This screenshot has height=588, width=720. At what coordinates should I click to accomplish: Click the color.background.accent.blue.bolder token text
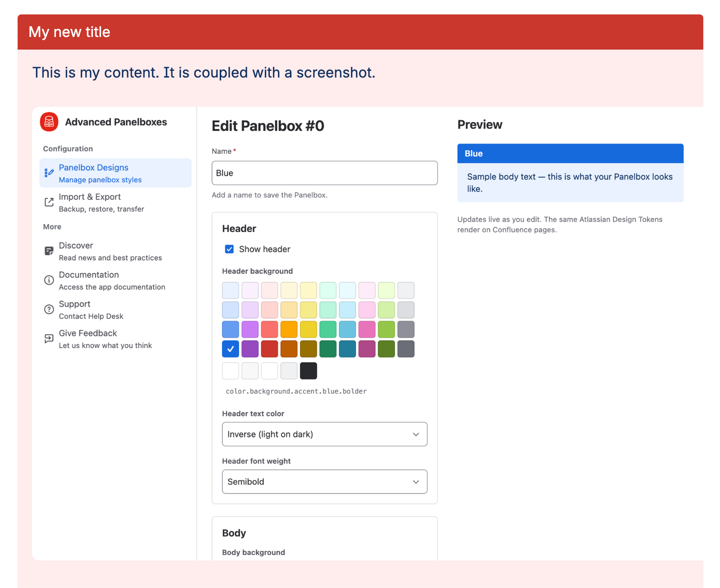click(296, 391)
